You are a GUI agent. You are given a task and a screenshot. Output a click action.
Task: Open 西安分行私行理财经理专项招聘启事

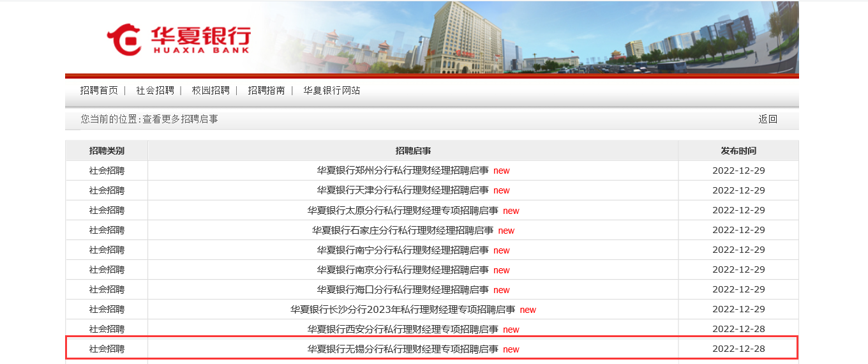click(403, 329)
